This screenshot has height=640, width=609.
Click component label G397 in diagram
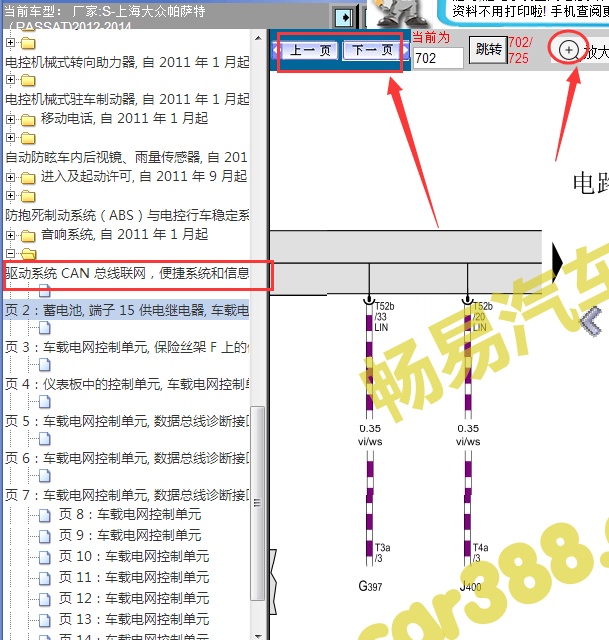(370, 587)
